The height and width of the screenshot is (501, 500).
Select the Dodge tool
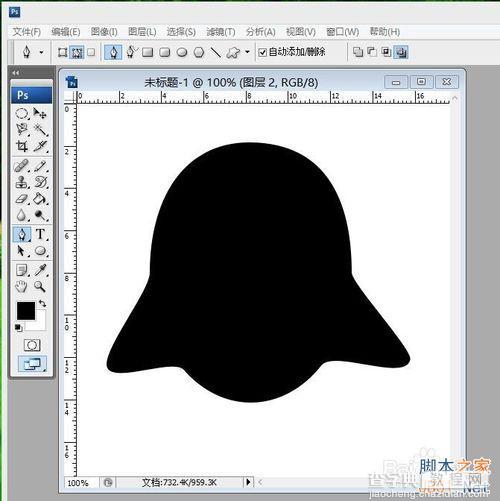point(40,215)
